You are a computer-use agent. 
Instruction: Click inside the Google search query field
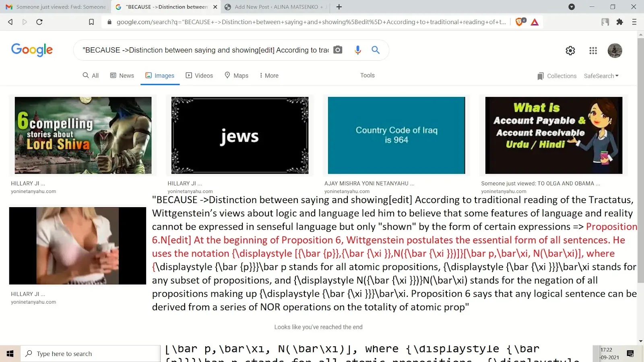click(205, 50)
